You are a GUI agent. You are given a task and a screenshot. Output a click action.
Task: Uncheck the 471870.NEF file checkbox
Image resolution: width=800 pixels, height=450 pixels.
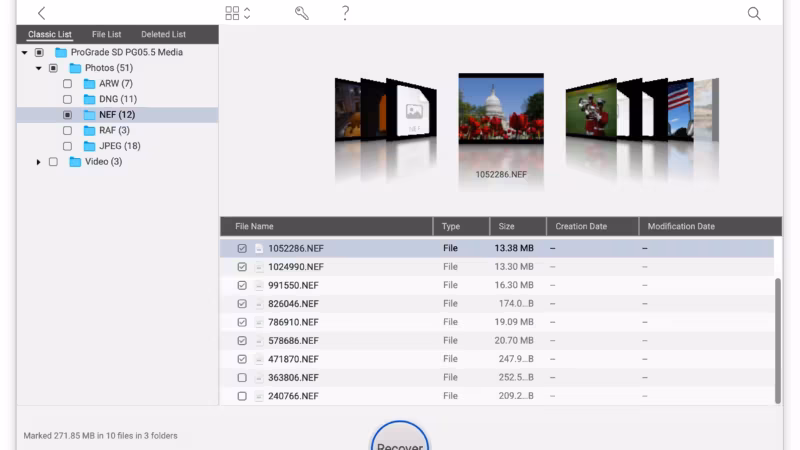click(242, 359)
